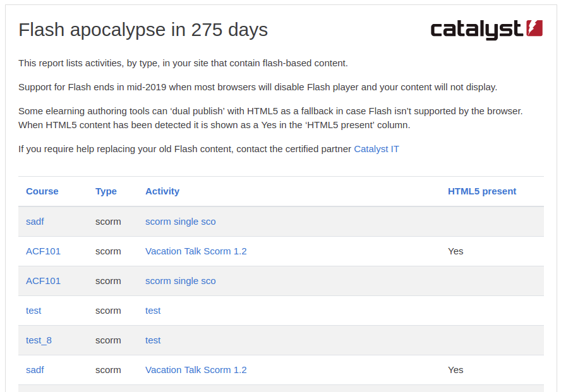561x392 pixels.
Task: Sort by HTML5 present column header
Action: pos(482,191)
